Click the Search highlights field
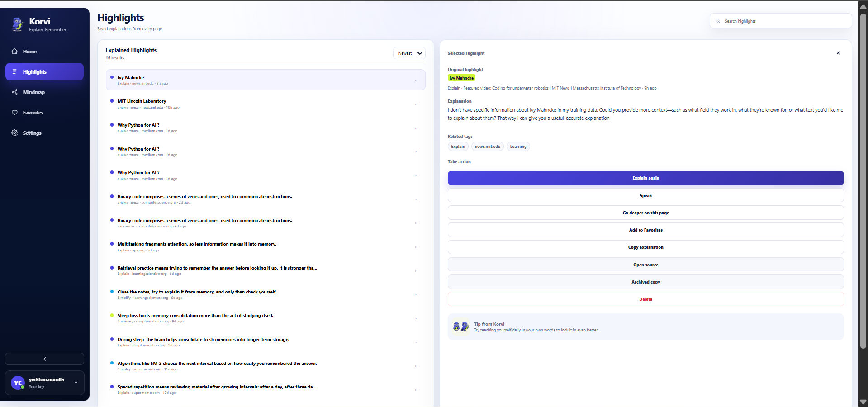Image resolution: width=868 pixels, height=407 pixels. [781, 21]
